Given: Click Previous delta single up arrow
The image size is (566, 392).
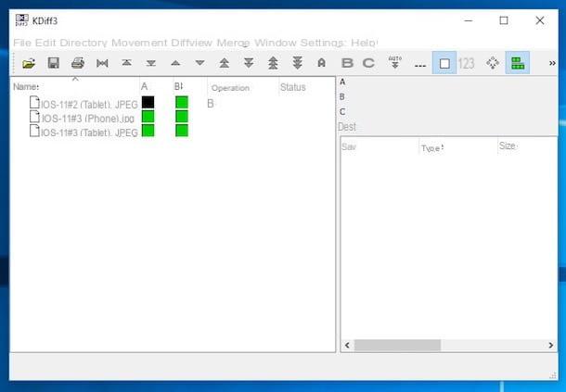Looking at the screenshot, I should click(175, 63).
